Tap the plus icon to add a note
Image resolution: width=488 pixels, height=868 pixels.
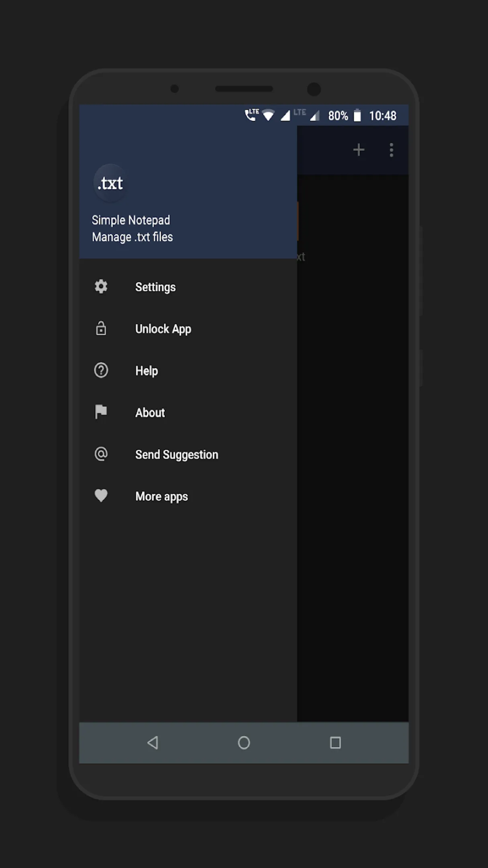click(x=359, y=150)
